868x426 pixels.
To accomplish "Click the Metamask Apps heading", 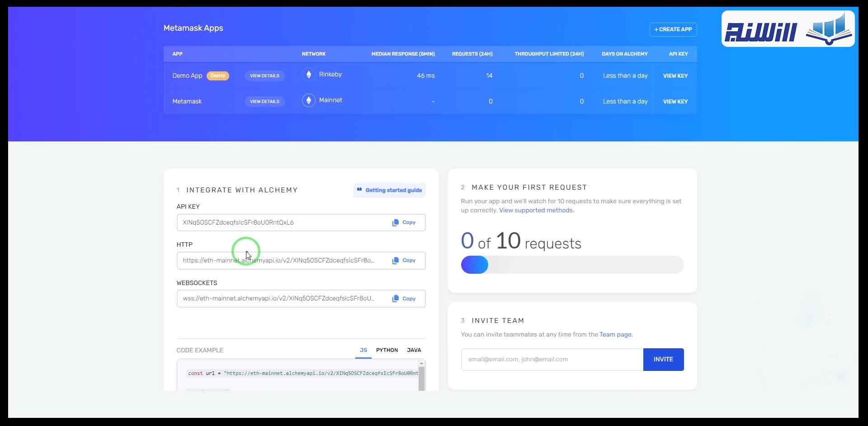I will [193, 28].
